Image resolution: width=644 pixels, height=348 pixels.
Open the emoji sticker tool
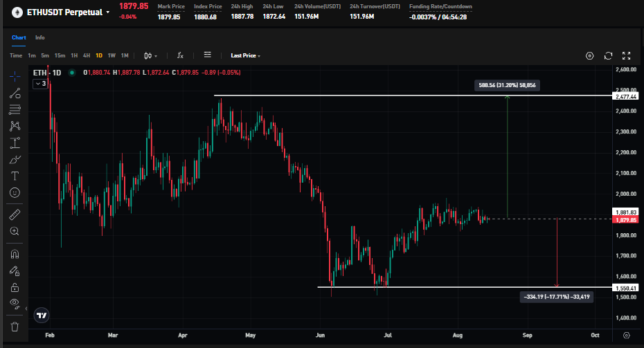15,192
